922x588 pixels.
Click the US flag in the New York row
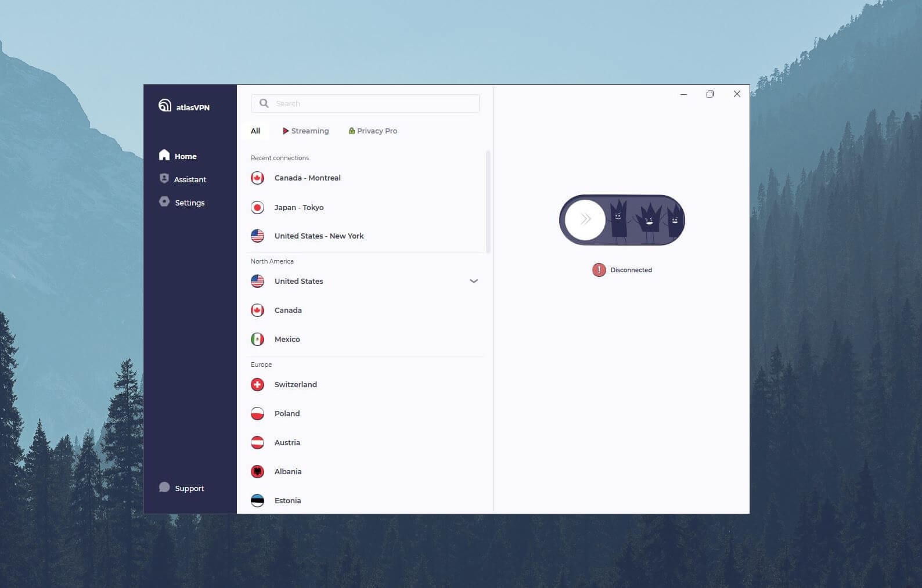pos(257,236)
